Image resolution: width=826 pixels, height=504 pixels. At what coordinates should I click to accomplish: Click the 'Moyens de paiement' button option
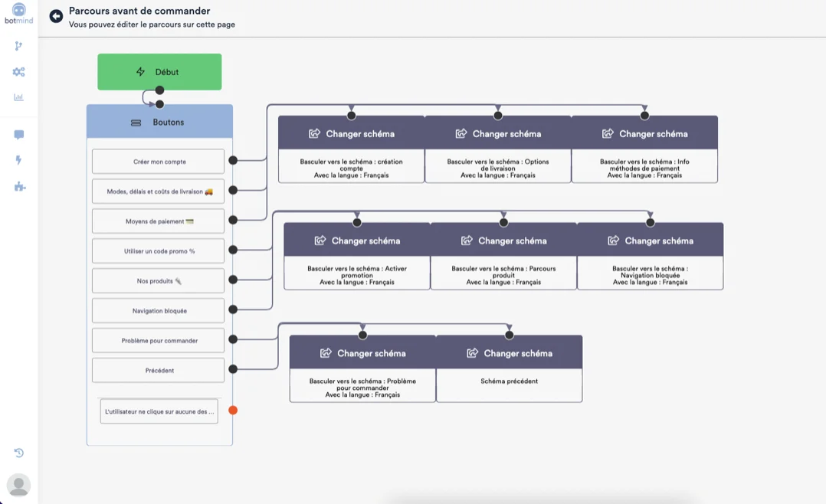(159, 221)
